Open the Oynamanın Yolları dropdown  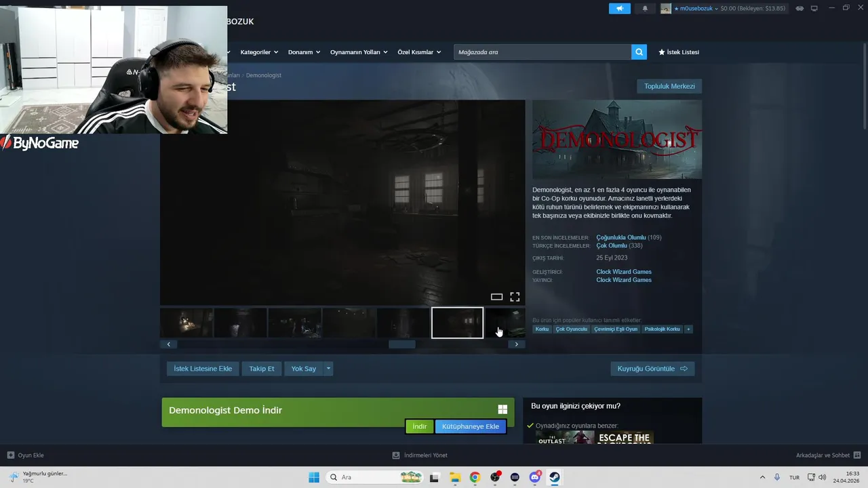coord(359,52)
